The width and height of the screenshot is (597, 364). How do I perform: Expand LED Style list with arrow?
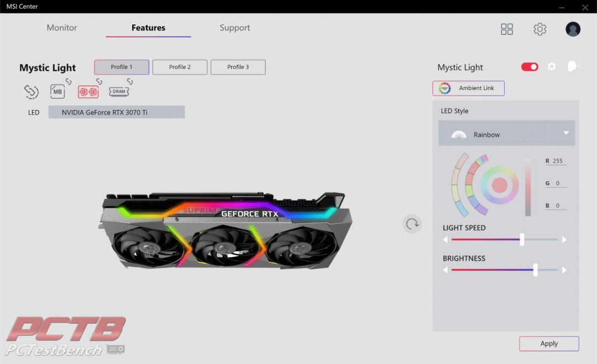click(566, 133)
